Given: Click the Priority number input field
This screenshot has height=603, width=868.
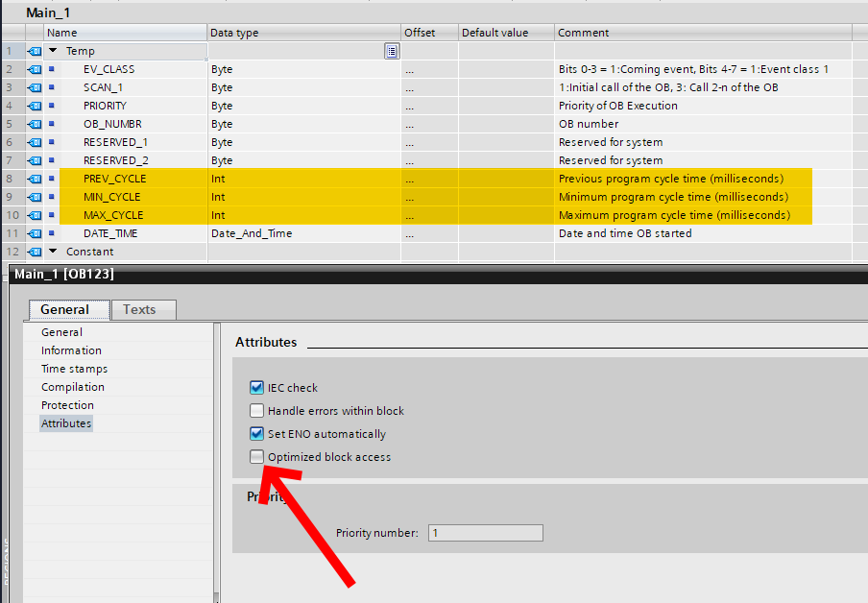Looking at the screenshot, I should coord(486,533).
